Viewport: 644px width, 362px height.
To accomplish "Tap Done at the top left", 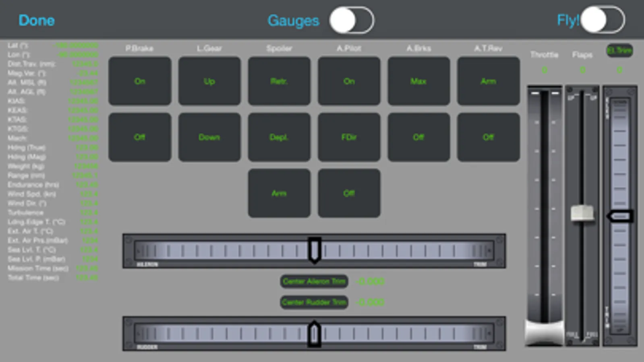I will pos(36,21).
